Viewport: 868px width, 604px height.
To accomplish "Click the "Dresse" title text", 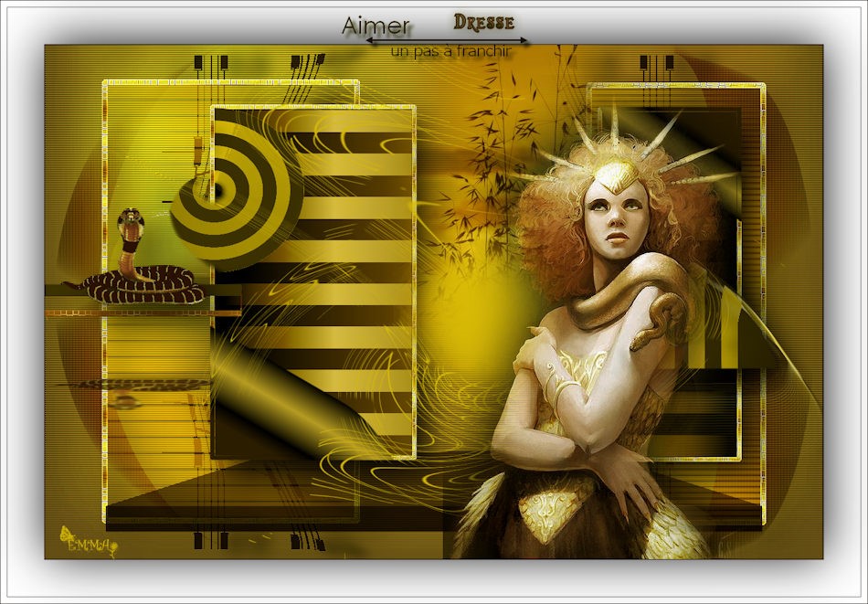I will pos(484,22).
